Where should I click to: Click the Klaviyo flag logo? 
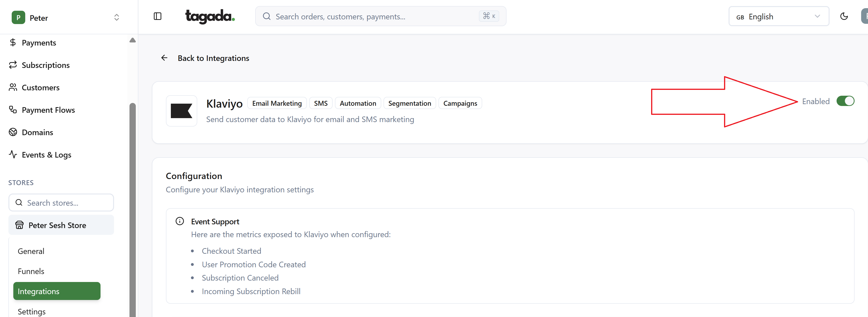181,111
